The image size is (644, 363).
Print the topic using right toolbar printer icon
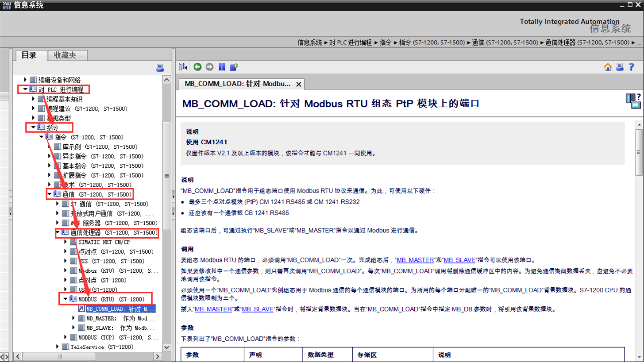pyautogui.click(x=620, y=67)
